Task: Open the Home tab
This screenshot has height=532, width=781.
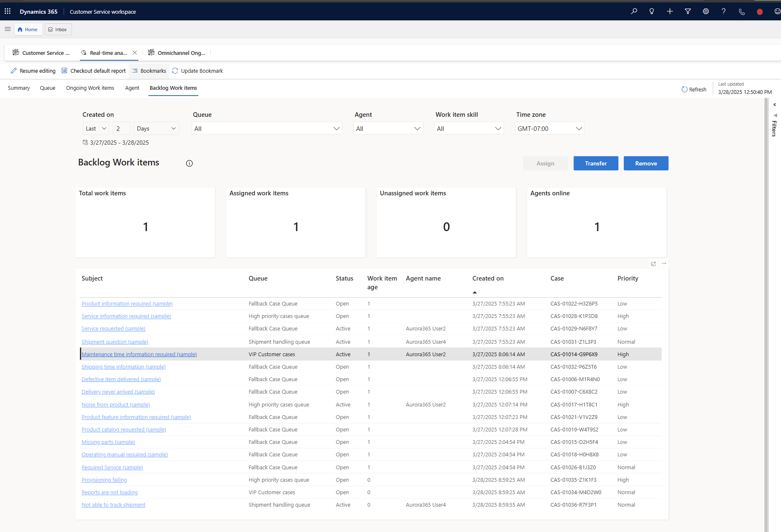Action: tap(28, 30)
